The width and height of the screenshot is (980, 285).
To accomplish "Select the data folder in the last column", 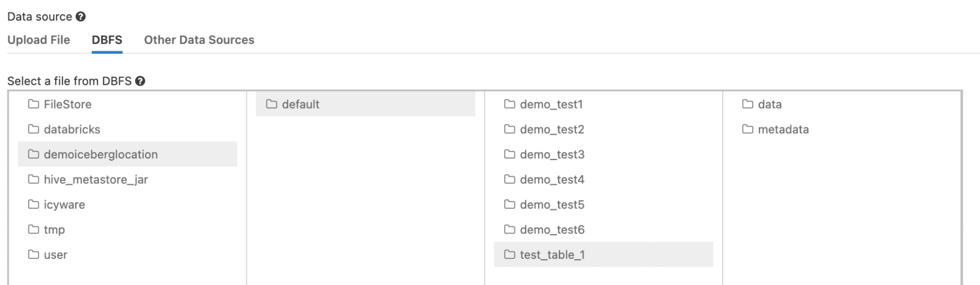I will pos(770,104).
